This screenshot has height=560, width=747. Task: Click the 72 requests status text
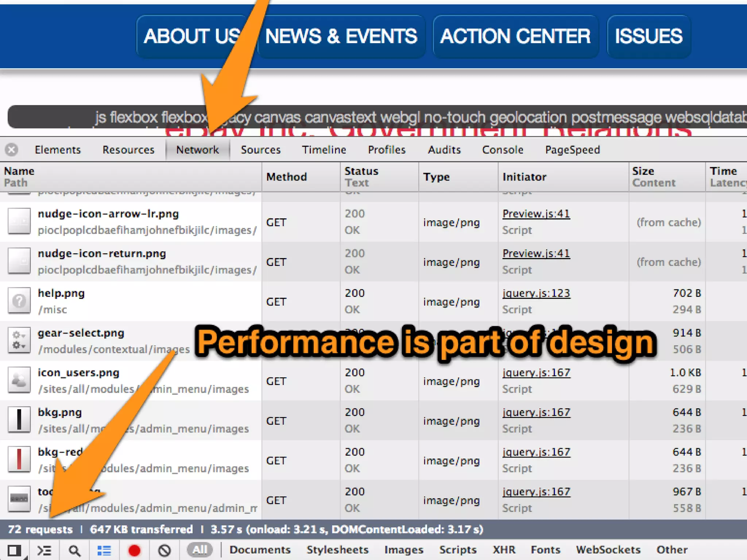coord(40,529)
